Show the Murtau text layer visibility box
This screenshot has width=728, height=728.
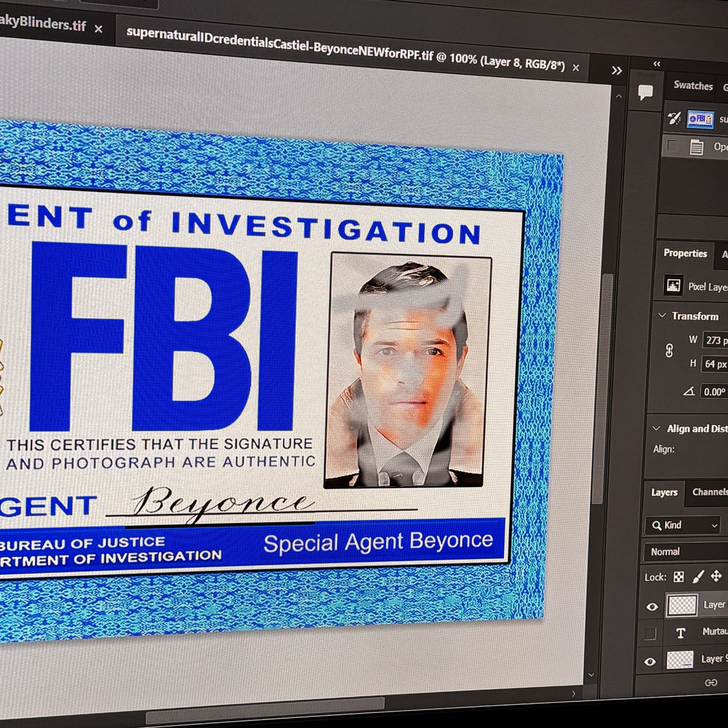650,634
